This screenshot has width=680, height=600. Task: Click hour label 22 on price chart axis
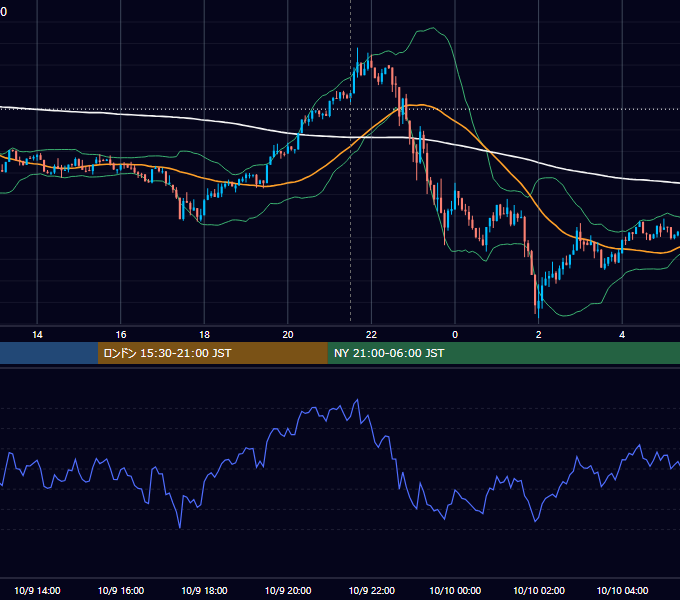coord(372,335)
